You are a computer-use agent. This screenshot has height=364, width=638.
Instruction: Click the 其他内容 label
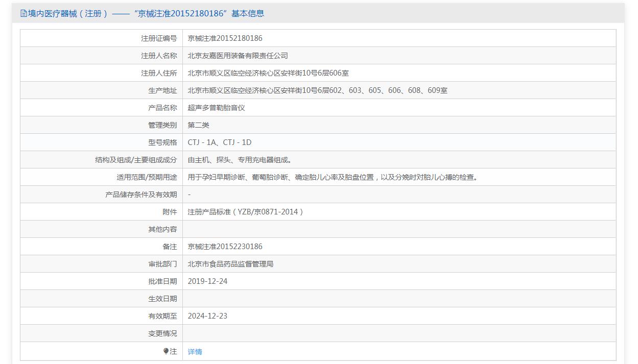pyautogui.click(x=162, y=229)
